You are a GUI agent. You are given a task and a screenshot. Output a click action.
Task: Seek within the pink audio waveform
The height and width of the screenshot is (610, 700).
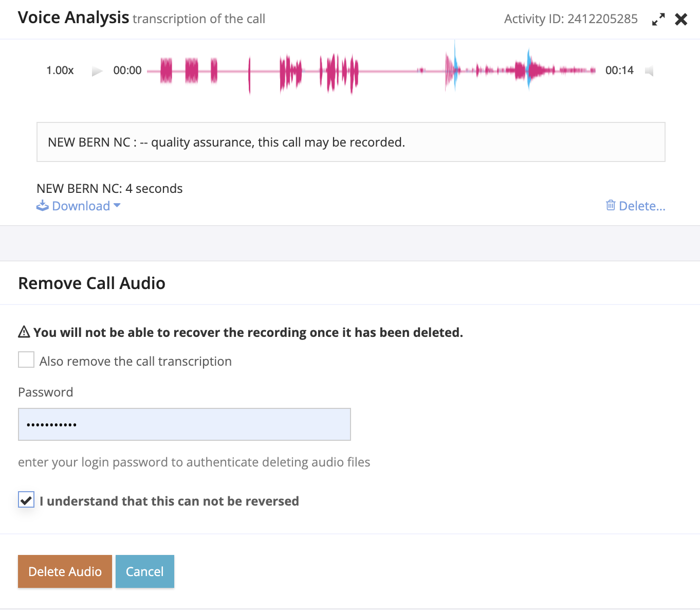click(x=371, y=70)
